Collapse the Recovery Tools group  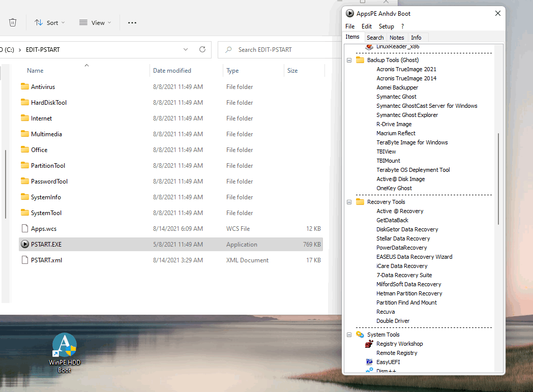pos(349,202)
